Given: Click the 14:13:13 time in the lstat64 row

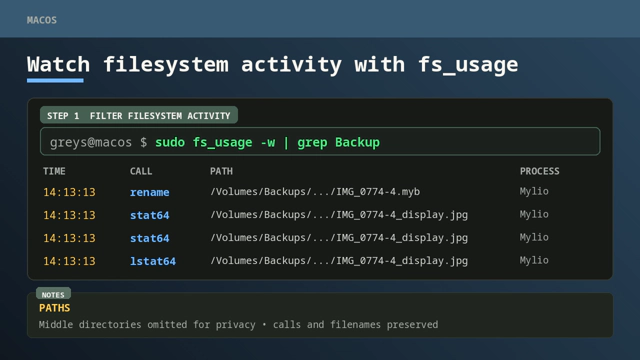Looking at the screenshot, I should coord(69,261).
